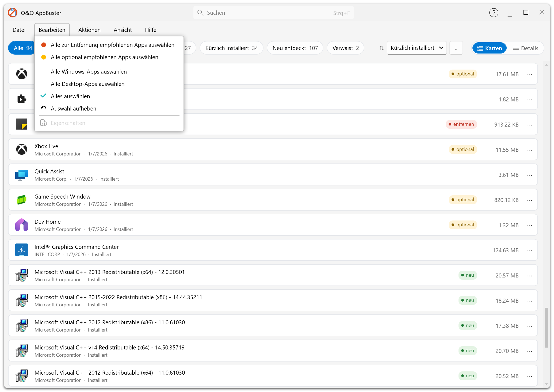This screenshot has height=392, width=554.
Task: Click the Visual C++ 2015-2022 x86 installer icon
Action: click(22, 300)
